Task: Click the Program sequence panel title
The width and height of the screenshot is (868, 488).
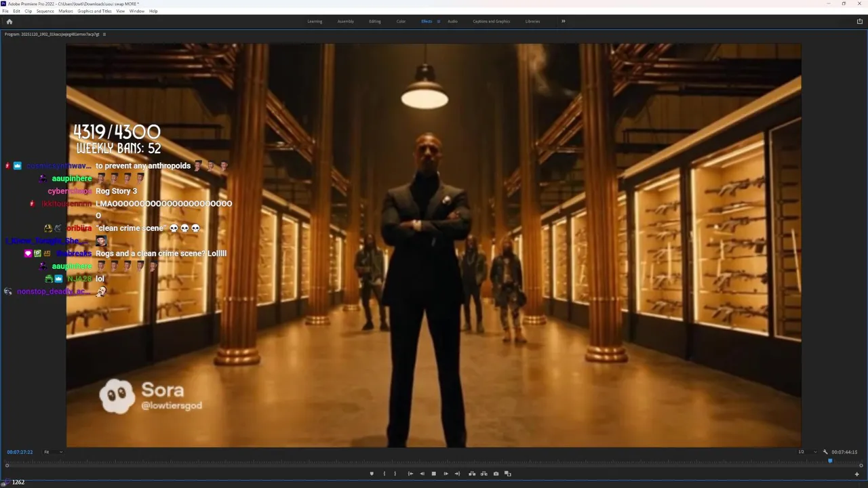Action: click(x=52, y=34)
